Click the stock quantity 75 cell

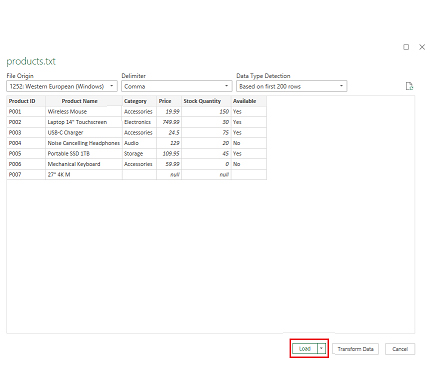point(206,132)
